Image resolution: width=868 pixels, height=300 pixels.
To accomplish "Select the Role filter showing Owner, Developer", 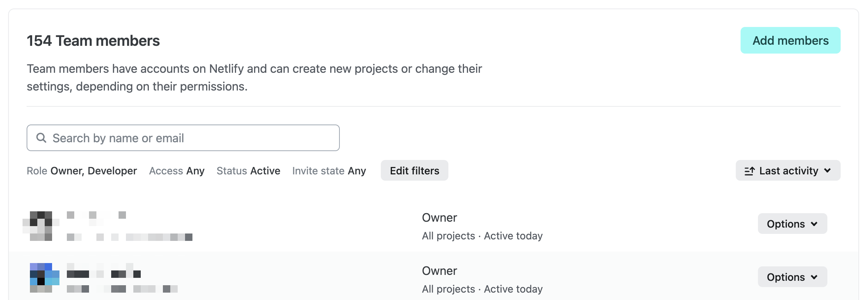I will click(82, 171).
